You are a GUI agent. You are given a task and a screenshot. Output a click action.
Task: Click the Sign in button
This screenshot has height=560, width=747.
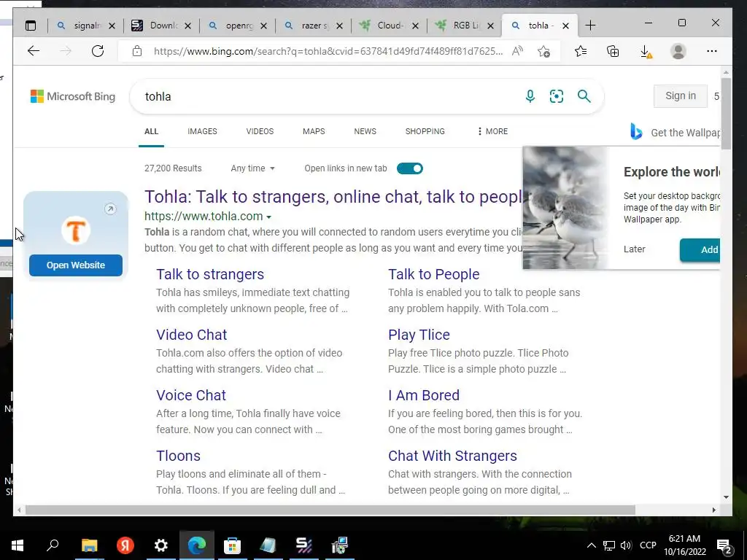point(681,96)
